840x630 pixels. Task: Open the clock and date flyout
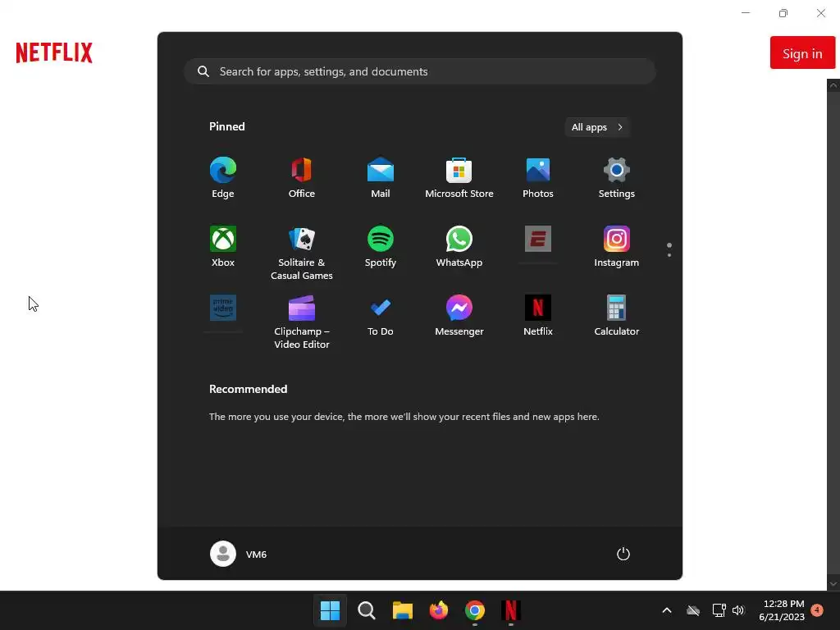[782, 610]
